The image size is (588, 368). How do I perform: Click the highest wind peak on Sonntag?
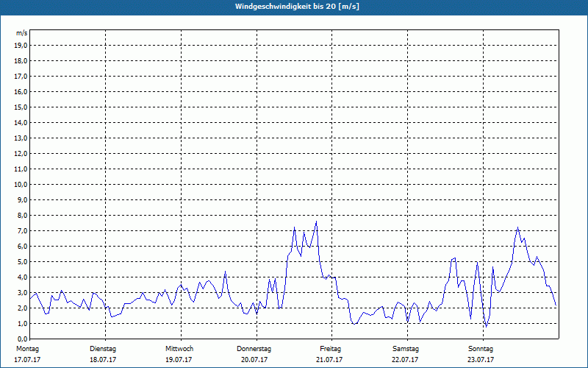click(518, 227)
